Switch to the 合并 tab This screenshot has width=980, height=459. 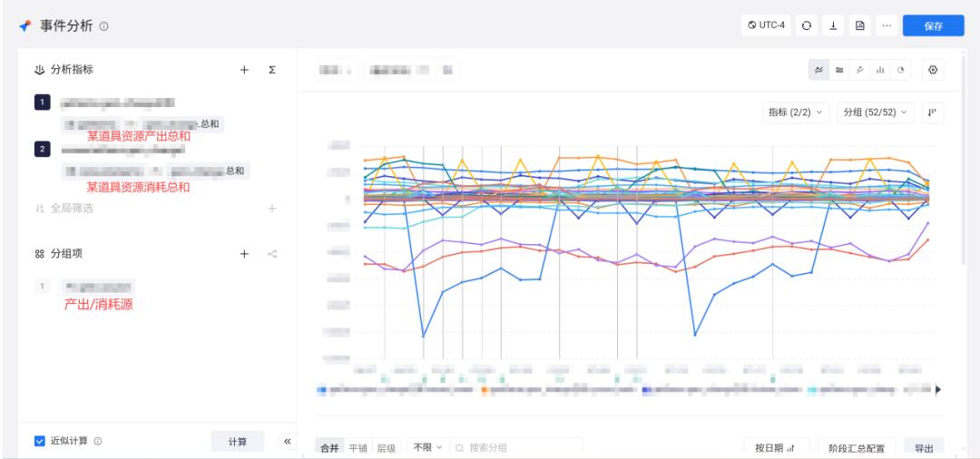click(x=329, y=448)
